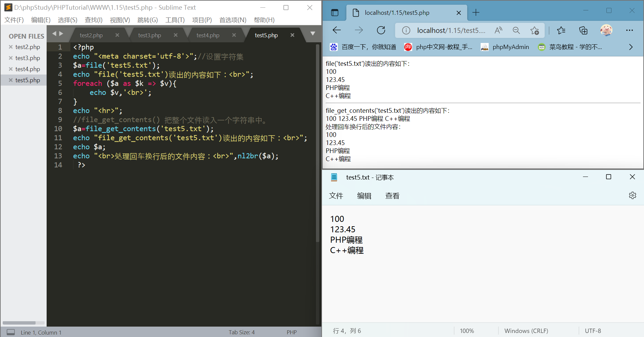Open Sublime 查找(I) menu
Viewport: 644px width, 337px height.
(94, 20)
